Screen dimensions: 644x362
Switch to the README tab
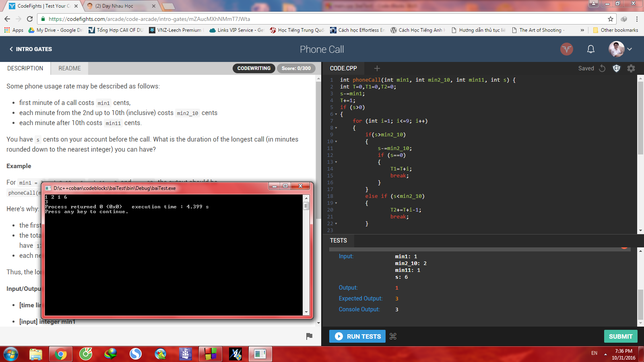[x=70, y=68]
